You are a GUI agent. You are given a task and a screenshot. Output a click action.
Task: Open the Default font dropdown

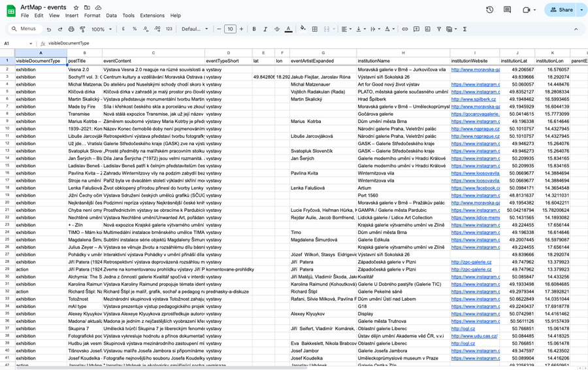coord(195,29)
